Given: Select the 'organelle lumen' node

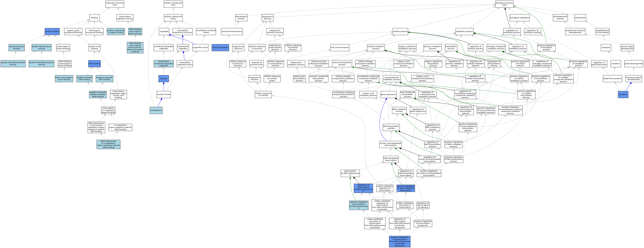Looking at the screenshot, I should click(x=200, y=48).
